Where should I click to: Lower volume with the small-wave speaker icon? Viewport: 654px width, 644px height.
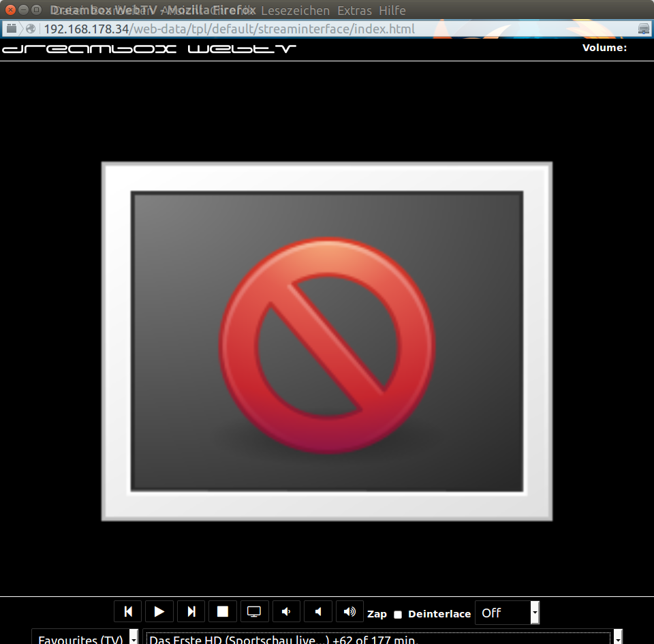point(286,611)
